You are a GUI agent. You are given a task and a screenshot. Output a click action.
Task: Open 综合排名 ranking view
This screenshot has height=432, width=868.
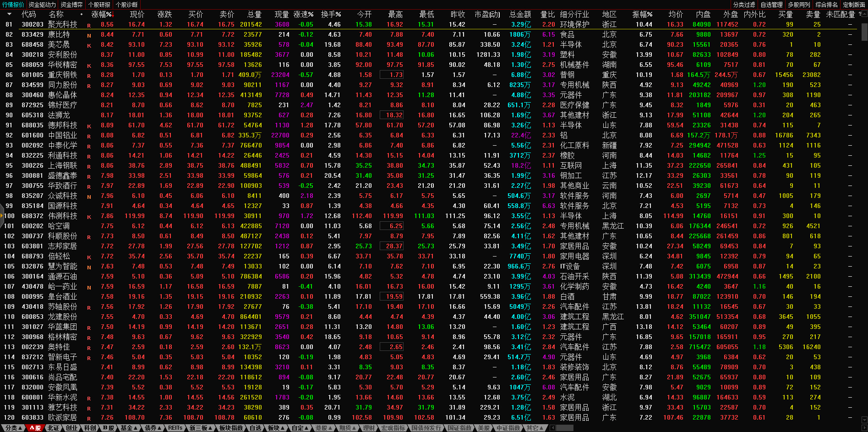(826, 5)
